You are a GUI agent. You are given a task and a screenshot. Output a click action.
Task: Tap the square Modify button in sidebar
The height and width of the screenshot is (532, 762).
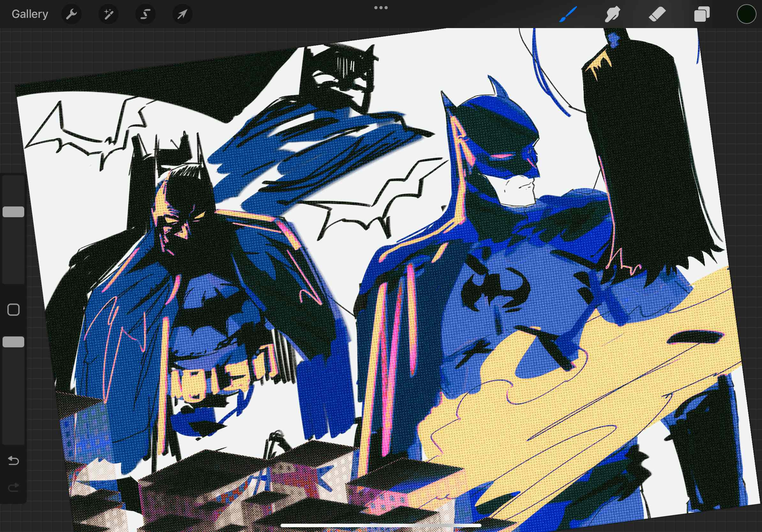pyautogui.click(x=13, y=309)
